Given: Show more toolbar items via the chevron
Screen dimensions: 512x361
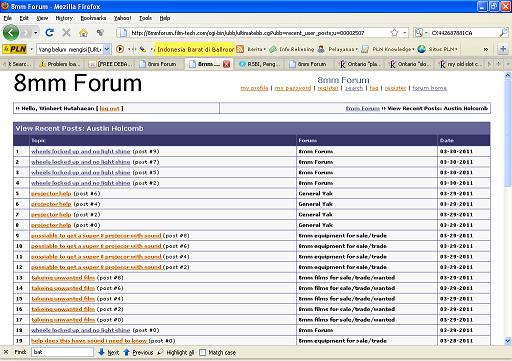Looking at the screenshot, I should click(486, 49).
